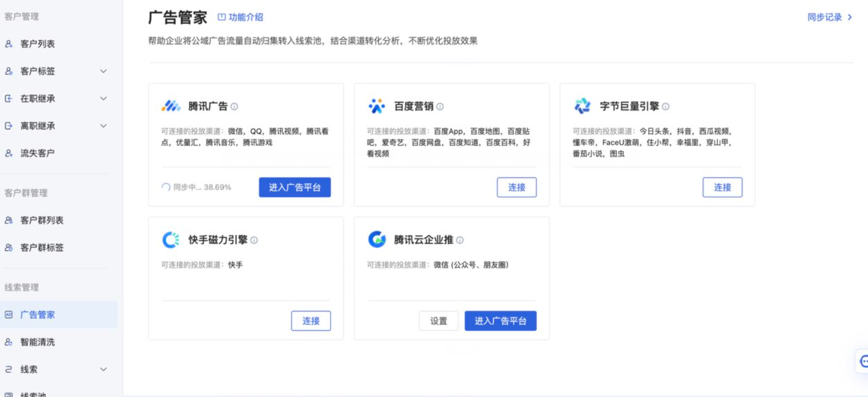Click the Baidu Marketing paw logo
The image size is (868, 397).
376,106
